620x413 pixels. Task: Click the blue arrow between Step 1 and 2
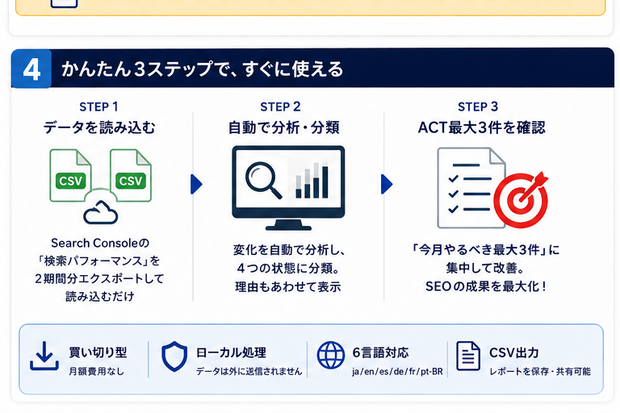click(x=197, y=184)
